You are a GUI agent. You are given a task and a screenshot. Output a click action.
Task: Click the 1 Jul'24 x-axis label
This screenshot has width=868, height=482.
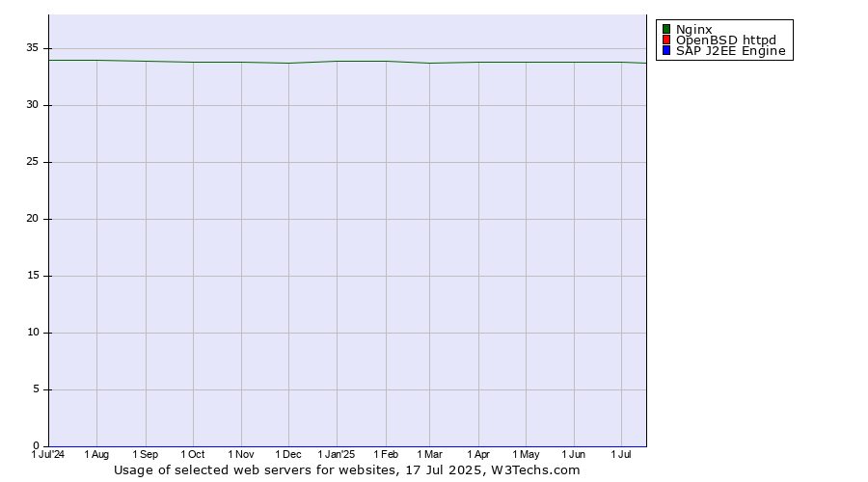click(48, 454)
